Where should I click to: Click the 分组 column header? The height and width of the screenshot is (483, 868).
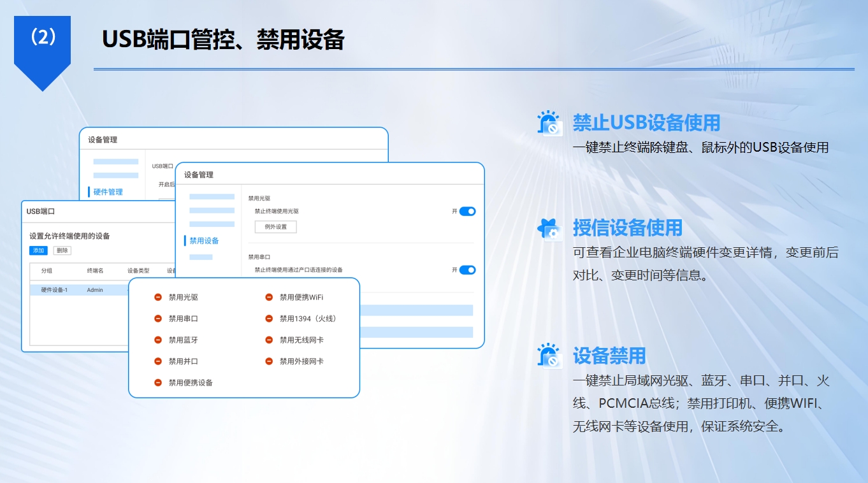pos(47,271)
